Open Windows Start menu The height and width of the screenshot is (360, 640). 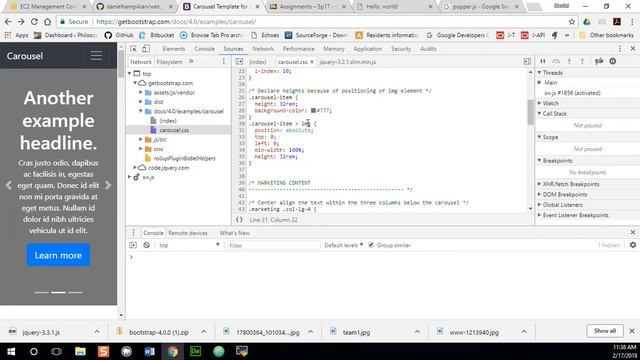tap(11, 351)
